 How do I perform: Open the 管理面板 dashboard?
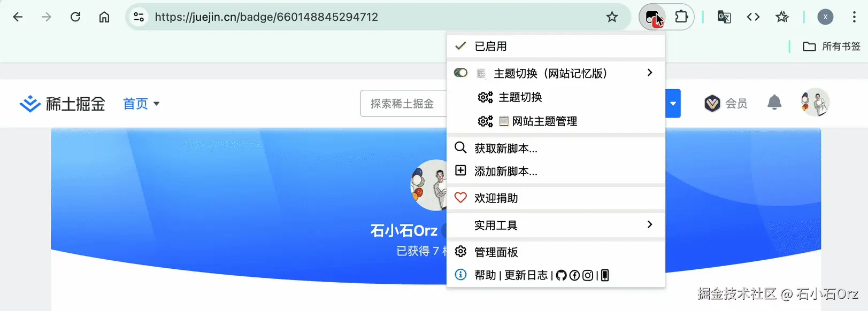pyautogui.click(x=556, y=252)
